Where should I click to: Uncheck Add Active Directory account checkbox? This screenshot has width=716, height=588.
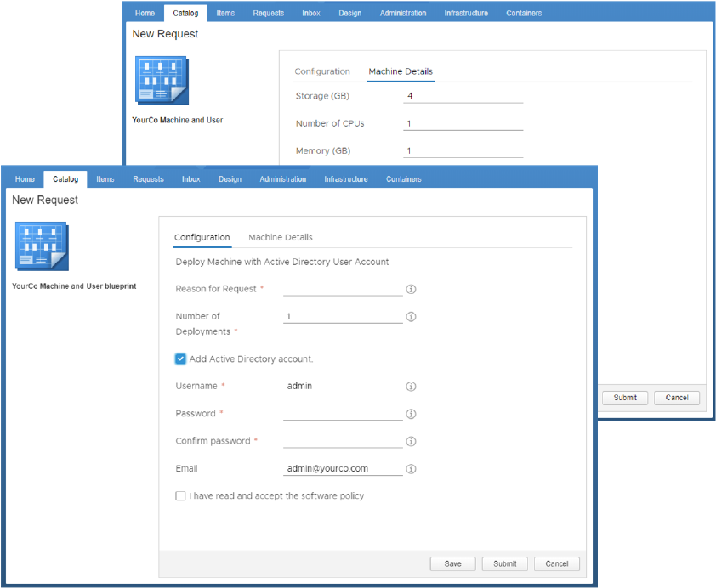click(180, 359)
